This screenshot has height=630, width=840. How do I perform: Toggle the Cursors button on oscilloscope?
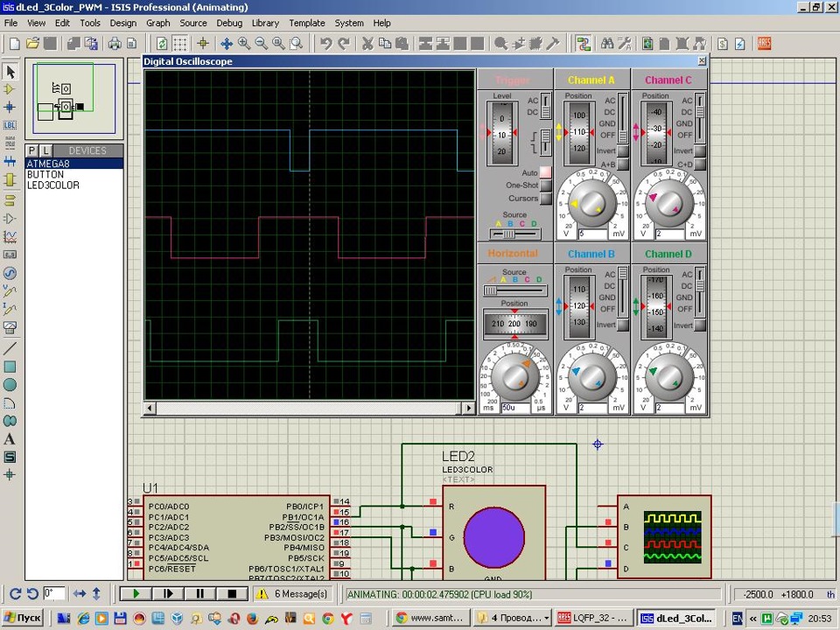pyautogui.click(x=545, y=199)
